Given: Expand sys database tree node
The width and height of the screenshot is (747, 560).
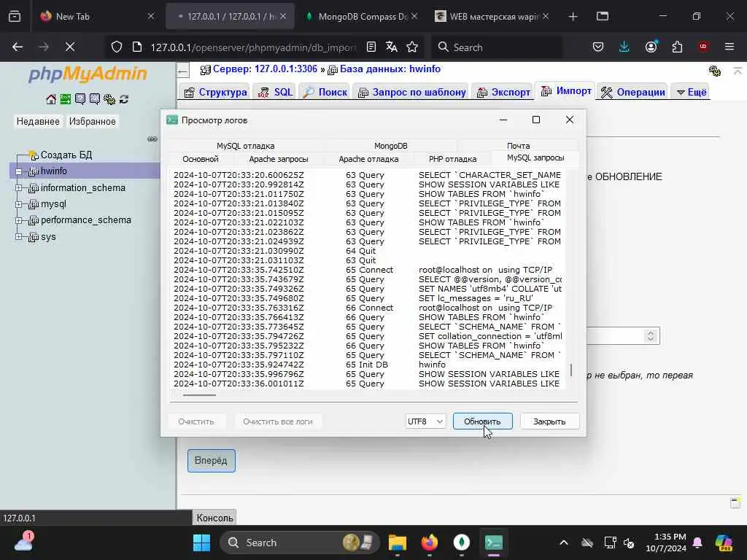Looking at the screenshot, I should point(18,237).
